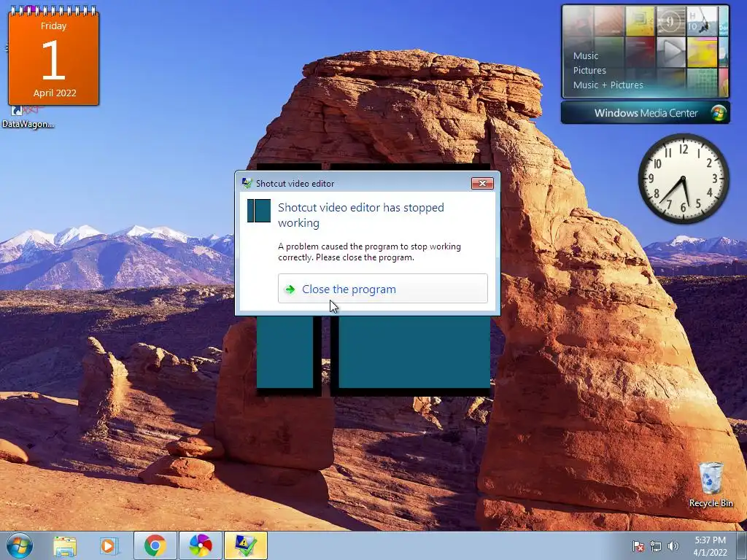The width and height of the screenshot is (747, 560).
Task: Open Windows Explorer from the taskbar
Action: [x=65, y=545]
